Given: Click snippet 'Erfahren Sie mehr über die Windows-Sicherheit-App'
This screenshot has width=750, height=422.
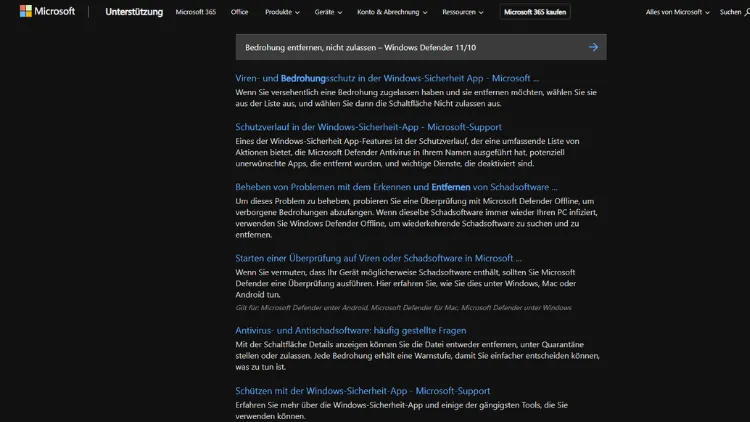Looking at the screenshot, I should [401, 411].
